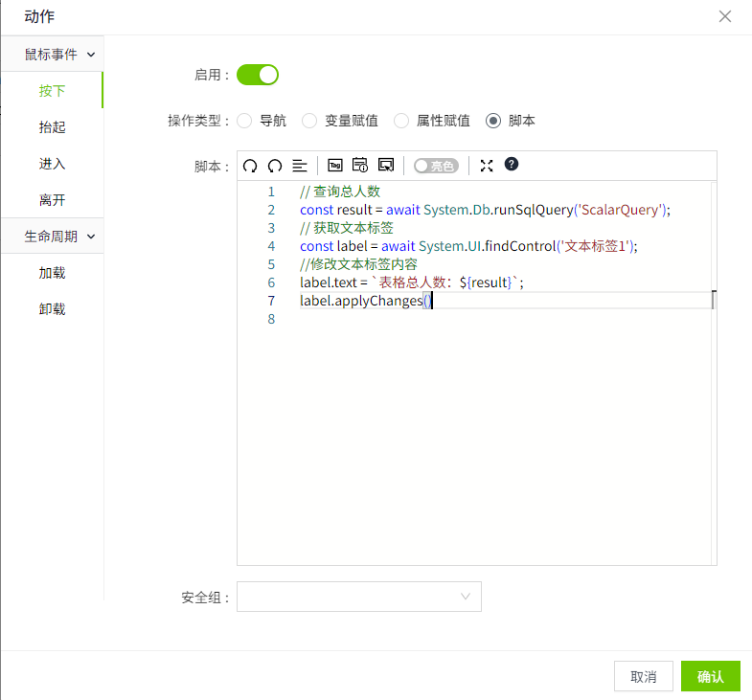Select the 属性赋值 radio button
Screen dimensions: 752x700
click(x=401, y=121)
